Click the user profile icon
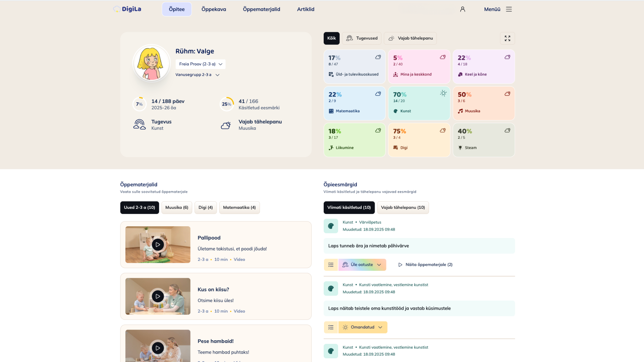644x362 pixels. point(463,9)
